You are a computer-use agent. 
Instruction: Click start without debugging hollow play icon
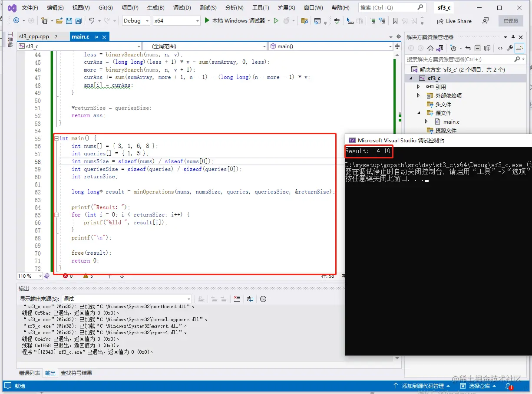[276, 20]
